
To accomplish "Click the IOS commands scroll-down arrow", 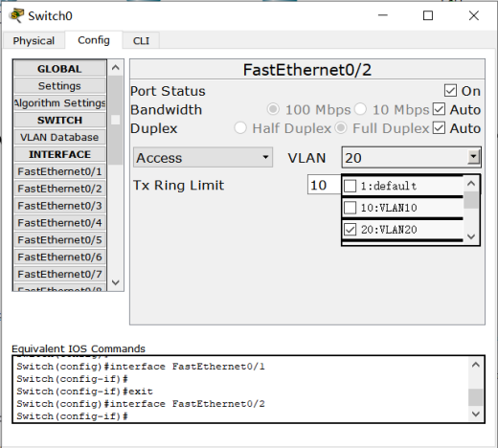I will pyautogui.click(x=476, y=414).
